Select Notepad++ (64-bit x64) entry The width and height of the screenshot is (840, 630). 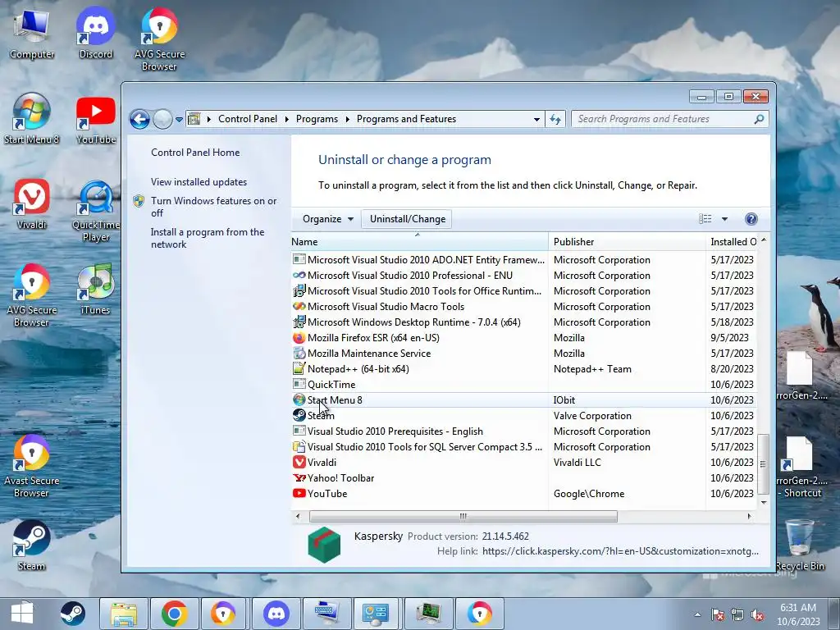pos(524,368)
